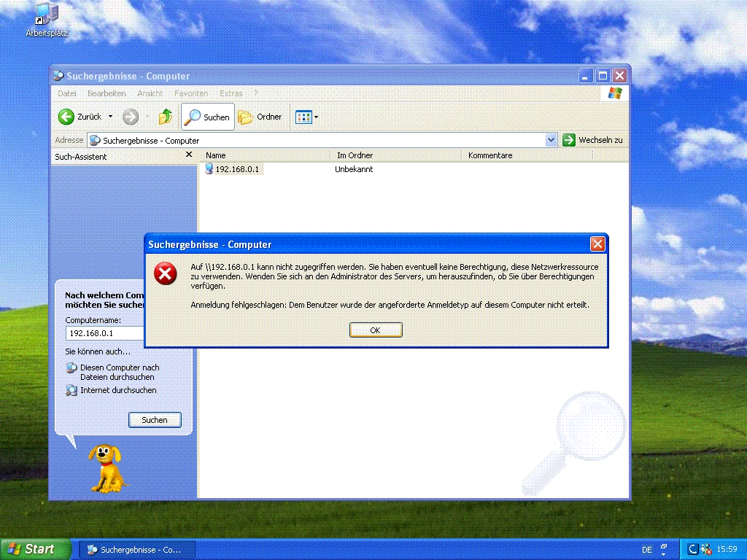The height and width of the screenshot is (560, 747).
Task: Focus the Computername input field
Action: 105,332
